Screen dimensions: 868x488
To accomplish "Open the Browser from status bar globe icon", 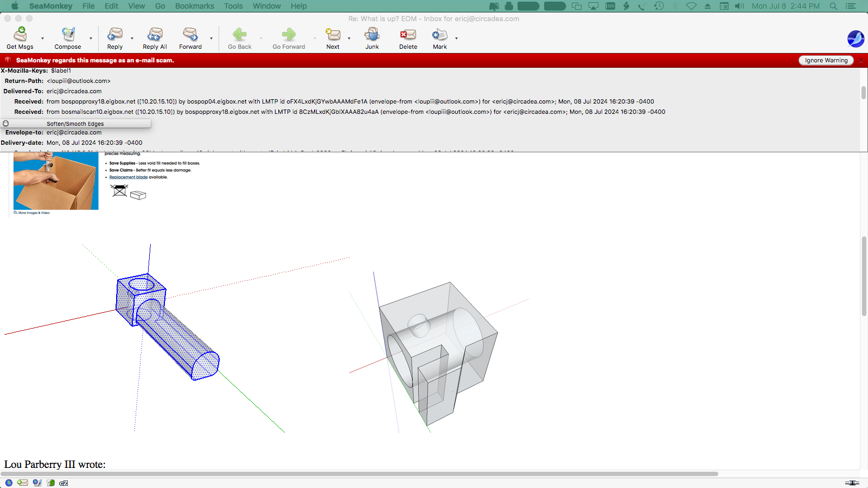I will [x=9, y=483].
